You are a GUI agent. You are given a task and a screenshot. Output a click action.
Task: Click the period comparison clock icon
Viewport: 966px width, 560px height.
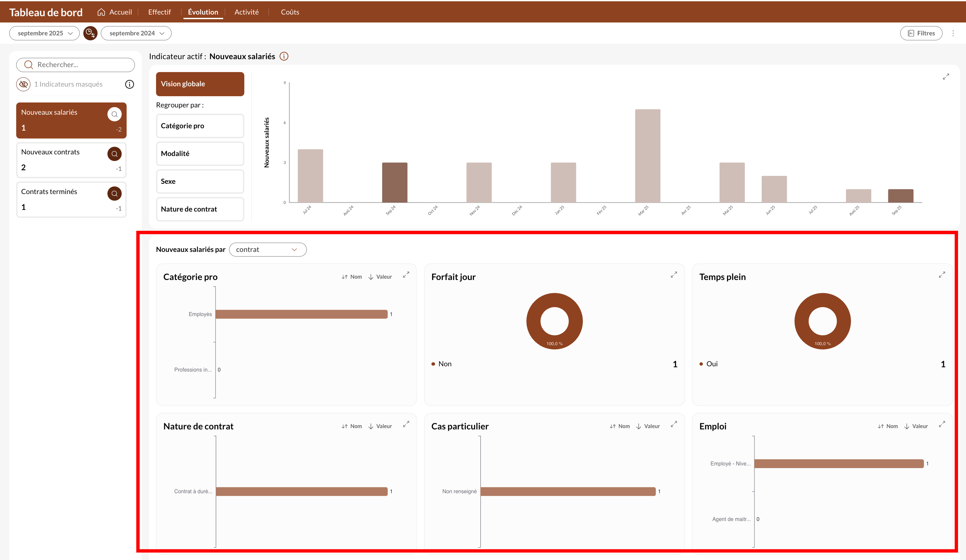(x=90, y=33)
